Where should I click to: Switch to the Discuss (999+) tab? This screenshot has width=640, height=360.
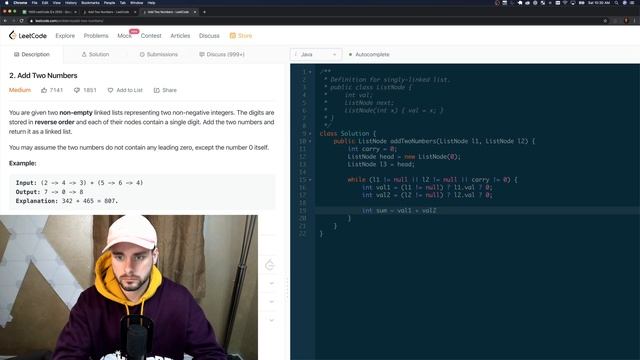[222, 54]
